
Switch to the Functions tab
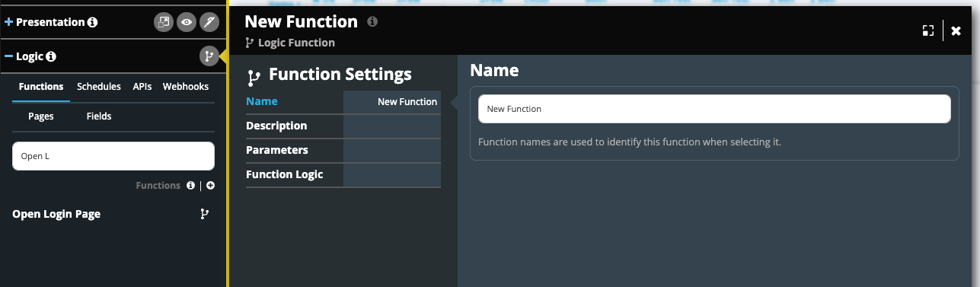(41, 87)
